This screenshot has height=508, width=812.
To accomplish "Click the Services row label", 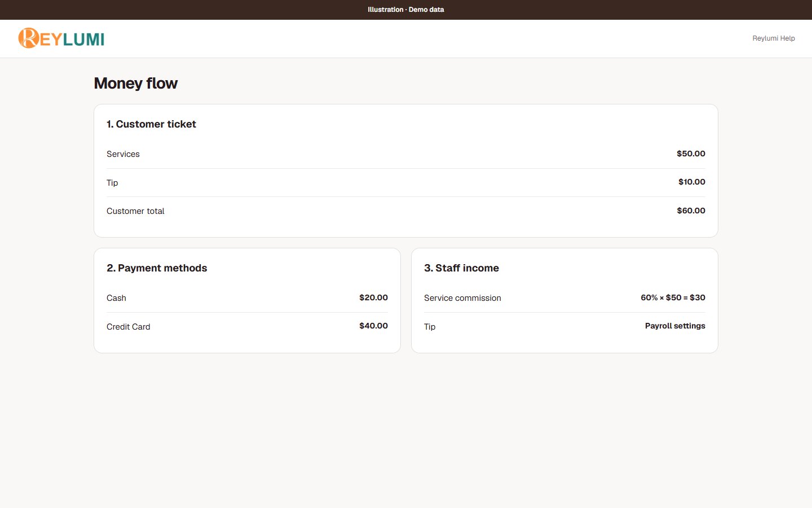I will 123,154.
